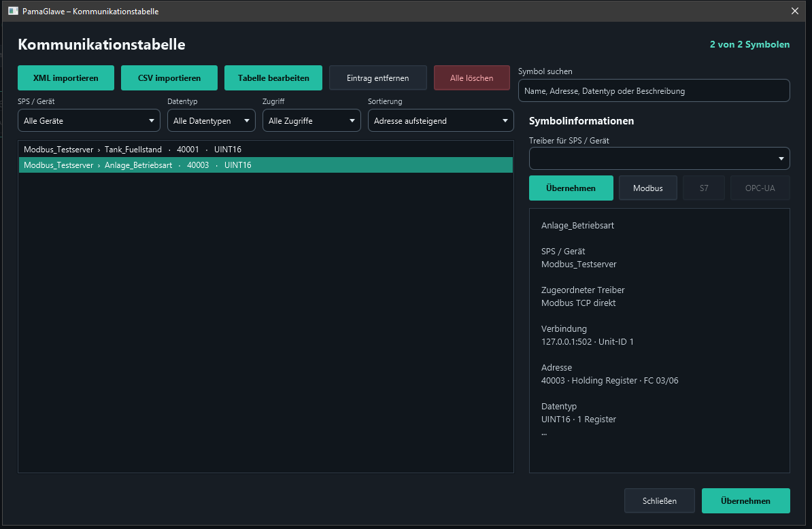
Task: Click the "Modbus TCP direkt" driver text
Action: point(579,303)
